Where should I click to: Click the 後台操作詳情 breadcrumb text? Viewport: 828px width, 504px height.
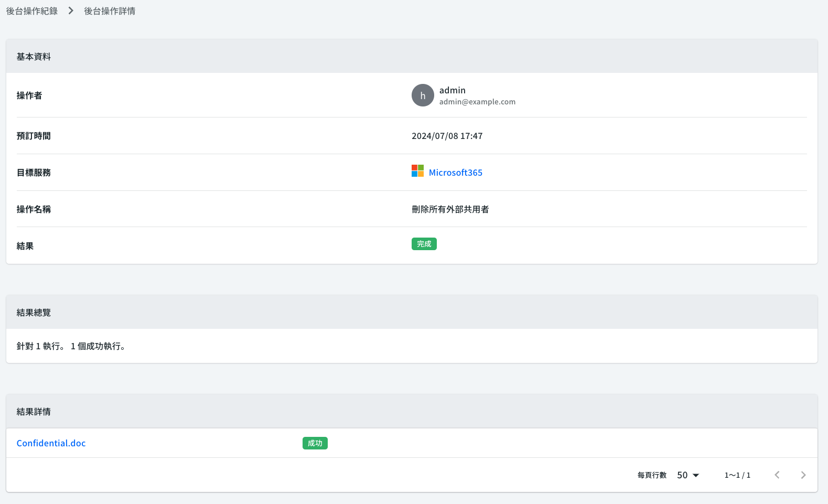point(110,11)
